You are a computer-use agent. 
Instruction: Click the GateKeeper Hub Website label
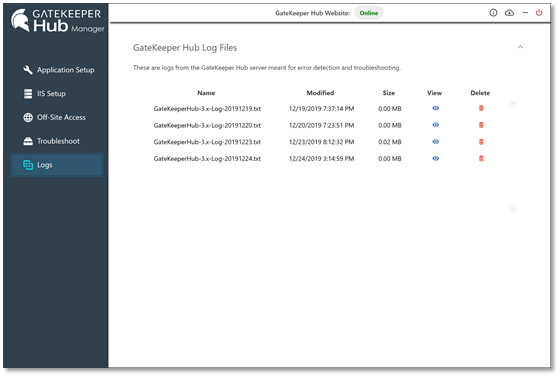click(x=312, y=13)
